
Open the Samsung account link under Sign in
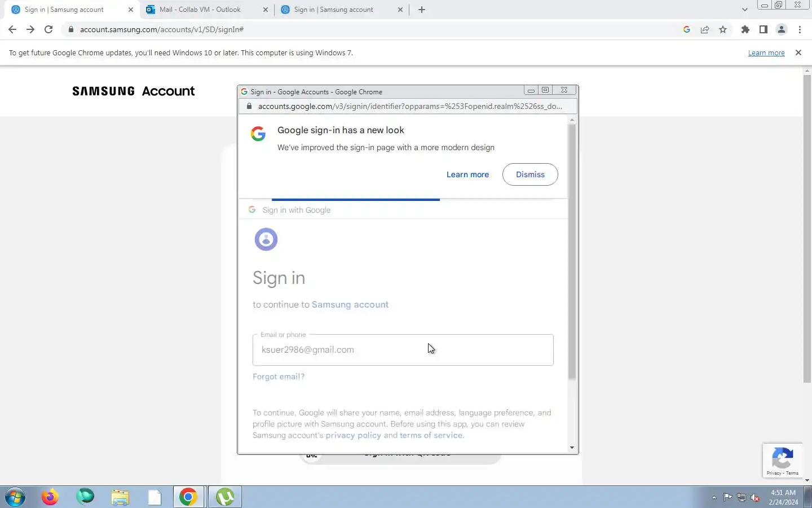click(350, 305)
